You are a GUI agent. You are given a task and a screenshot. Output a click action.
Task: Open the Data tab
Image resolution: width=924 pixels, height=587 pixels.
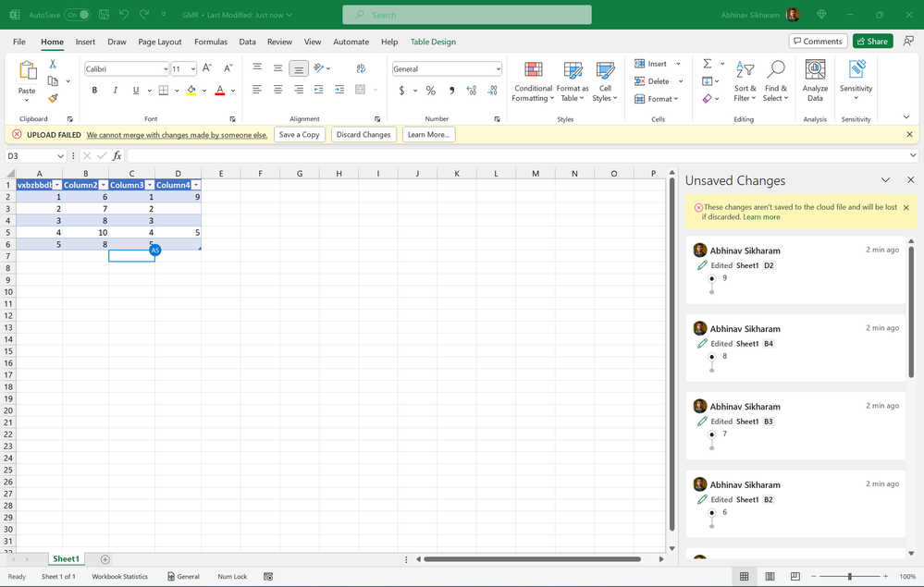[x=248, y=42]
